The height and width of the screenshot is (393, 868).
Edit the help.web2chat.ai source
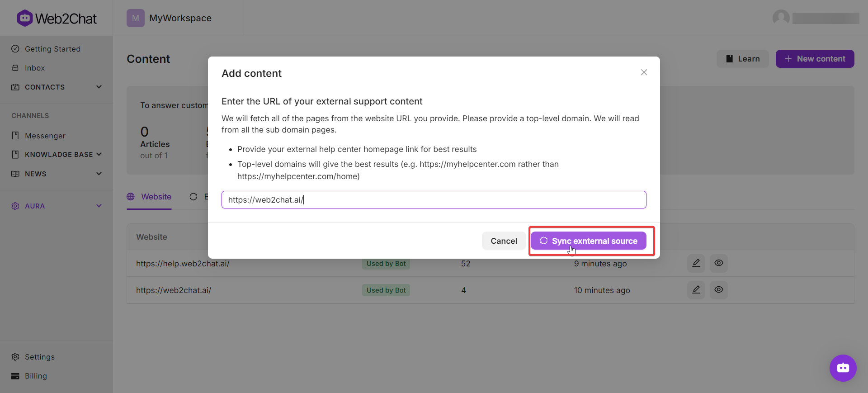click(x=696, y=263)
